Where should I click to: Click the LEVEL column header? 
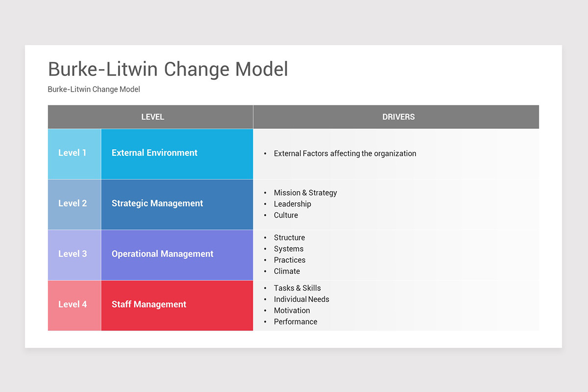150,117
